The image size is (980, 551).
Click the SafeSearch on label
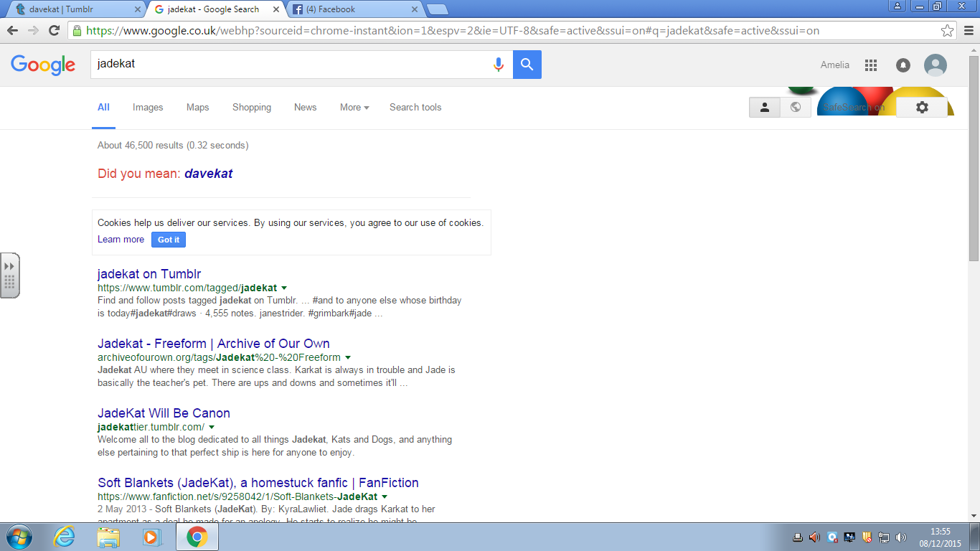pos(854,108)
